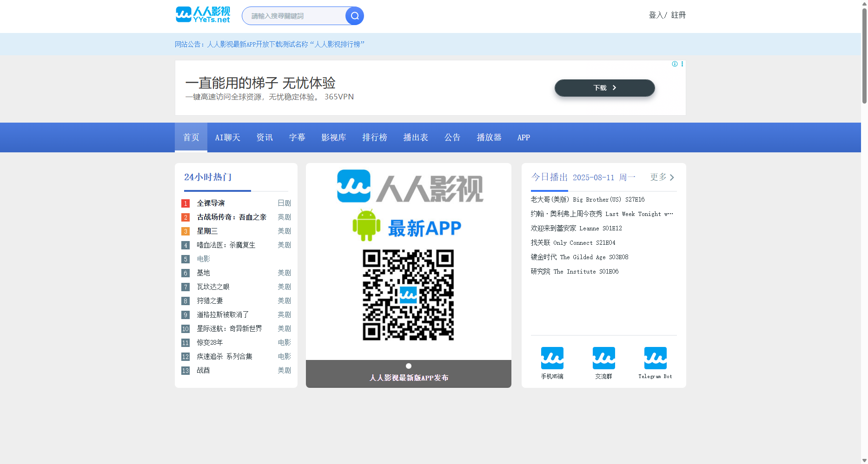The width and height of the screenshot is (868, 464).
Task: Click the green Android robot icon
Action: (366, 225)
